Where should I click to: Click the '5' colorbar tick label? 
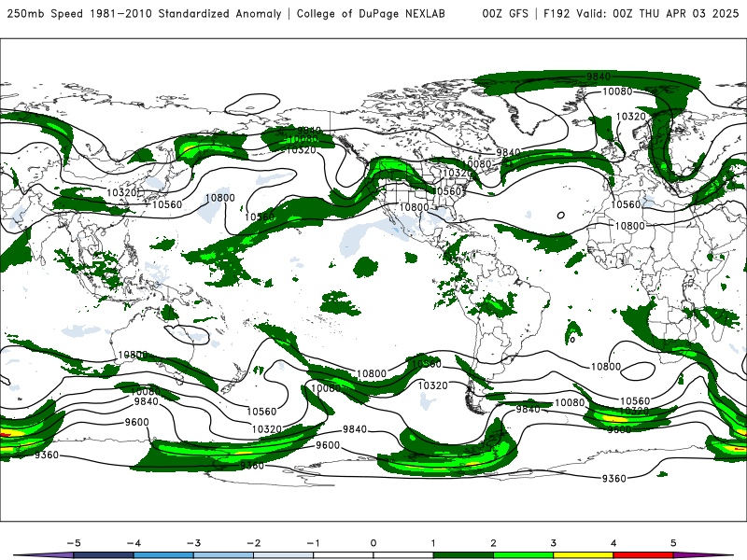673,543
